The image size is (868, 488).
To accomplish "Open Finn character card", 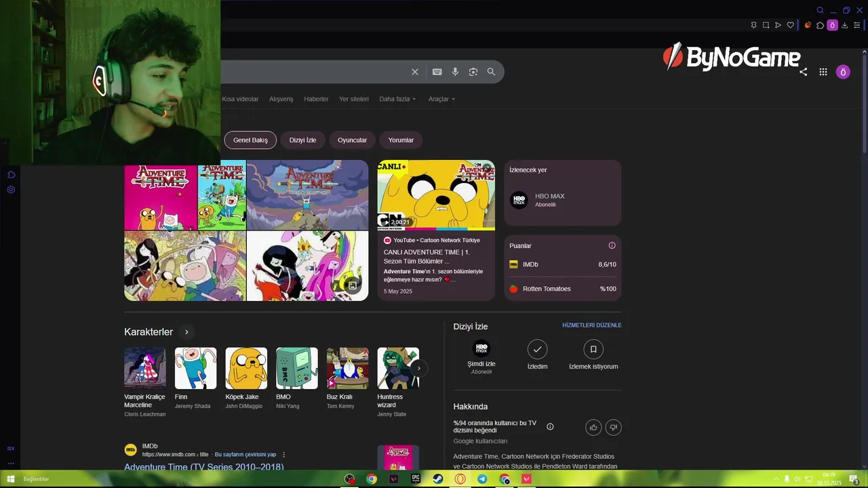I will pos(196,379).
